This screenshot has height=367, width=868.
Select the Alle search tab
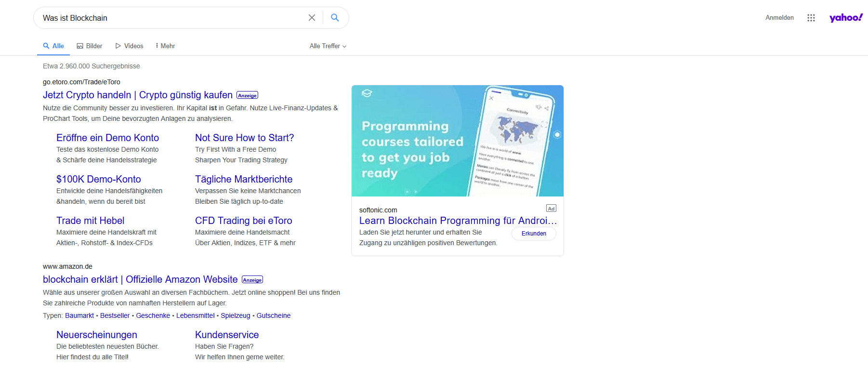(53, 46)
